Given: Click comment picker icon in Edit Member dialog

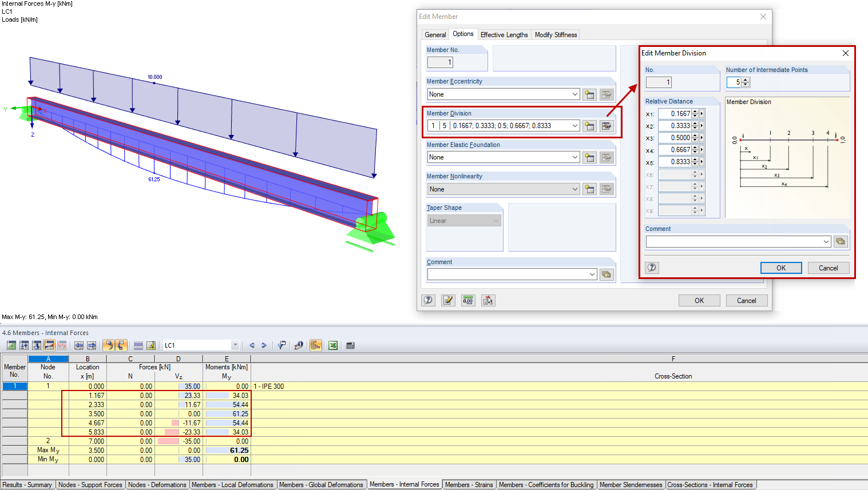Looking at the screenshot, I should point(607,274).
